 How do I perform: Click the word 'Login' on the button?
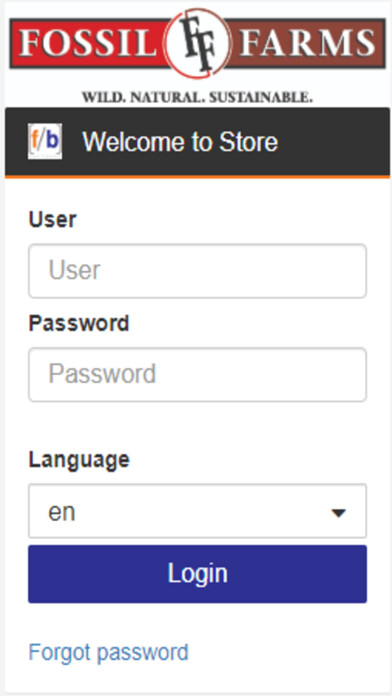pyautogui.click(x=198, y=573)
